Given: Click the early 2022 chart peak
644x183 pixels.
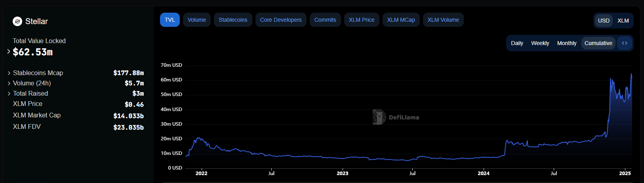Looking at the screenshot, I should [198, 138].
